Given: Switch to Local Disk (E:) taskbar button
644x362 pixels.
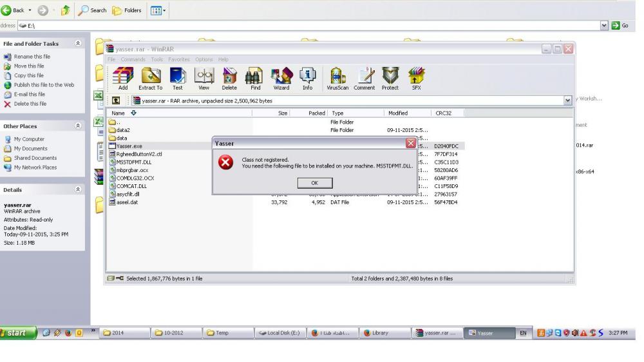Looking at the screenshot, I should 280,333.
